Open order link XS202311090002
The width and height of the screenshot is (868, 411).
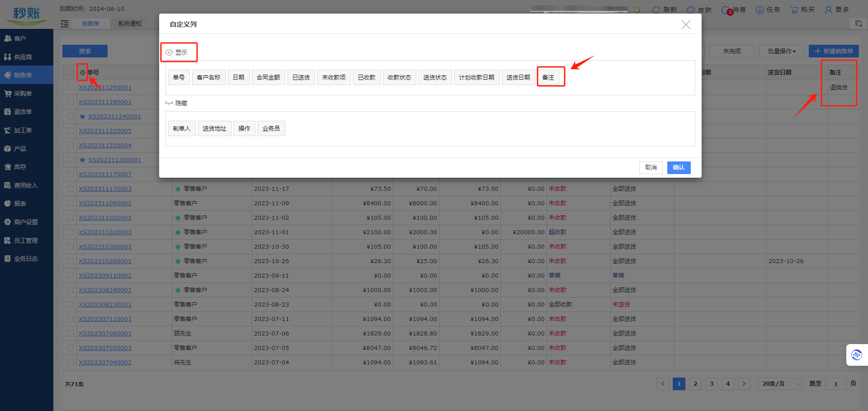point(105,203)
